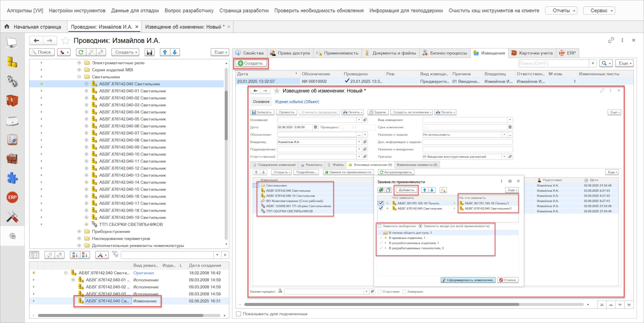
Task: Move item up with the blue up arrow
Action: pos(165,52)
